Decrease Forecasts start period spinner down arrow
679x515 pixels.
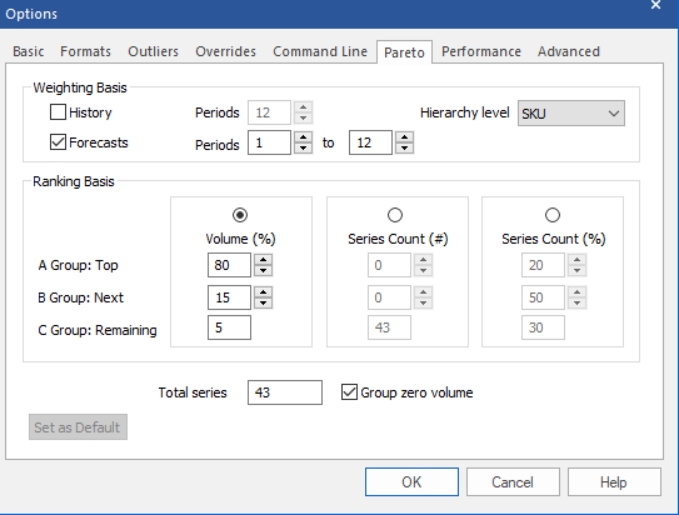pos(303,148)
